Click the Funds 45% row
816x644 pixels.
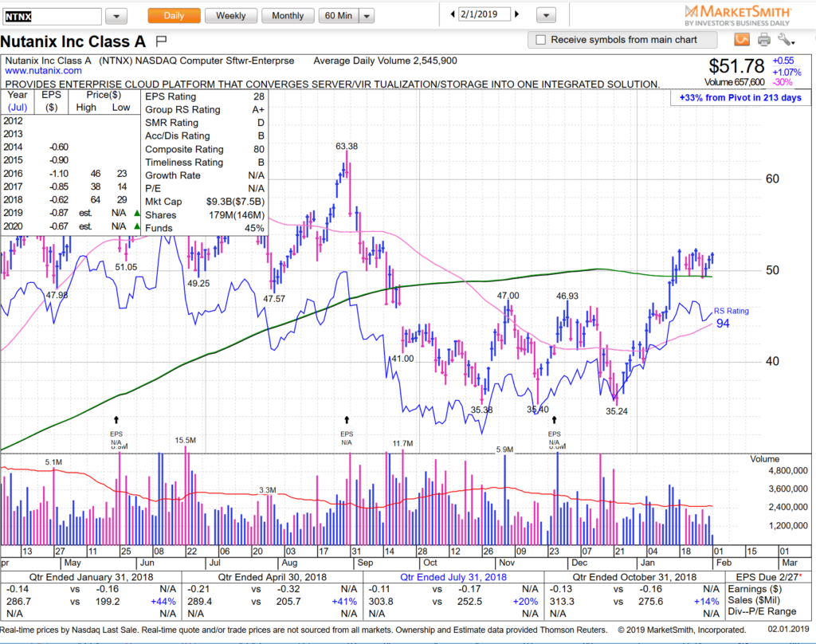tap(205, 228)
